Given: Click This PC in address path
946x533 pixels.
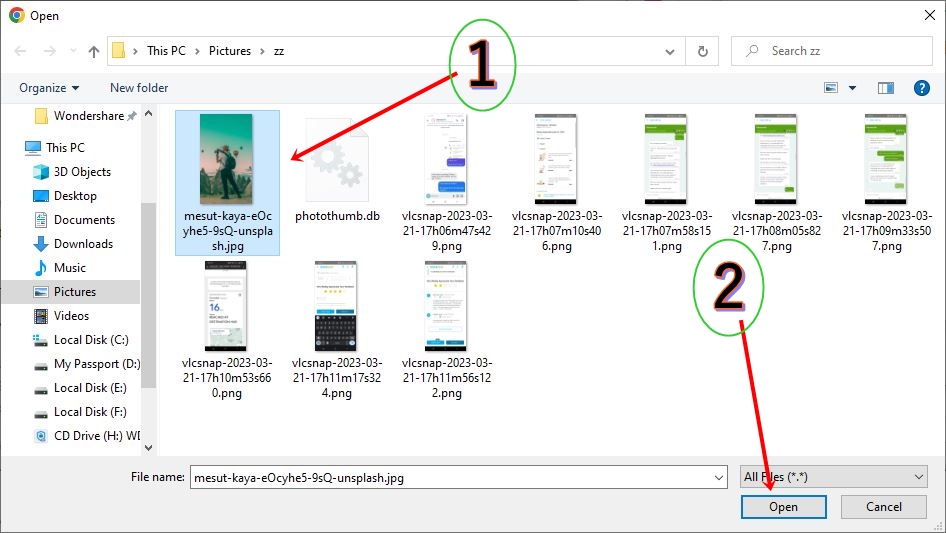Looking at the screenshot, I should (x=166, y=51).
